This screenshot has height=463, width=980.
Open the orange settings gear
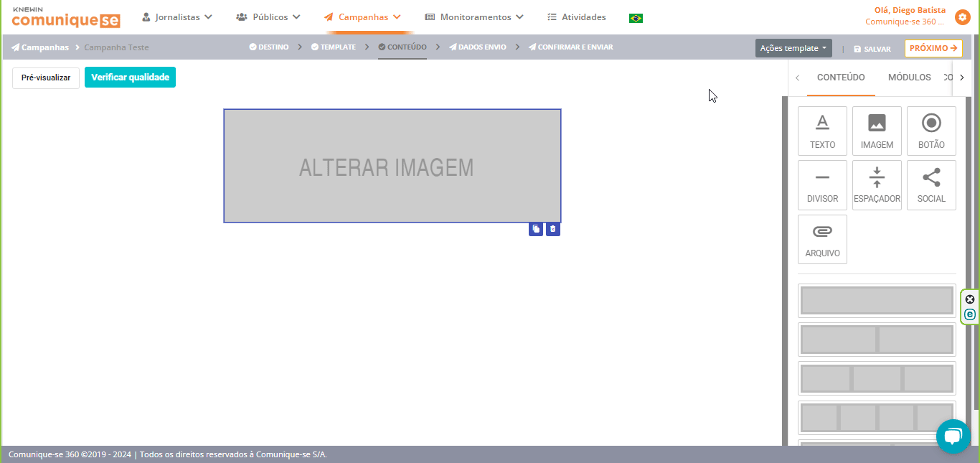pyautogui.click(x=963, y=17)
